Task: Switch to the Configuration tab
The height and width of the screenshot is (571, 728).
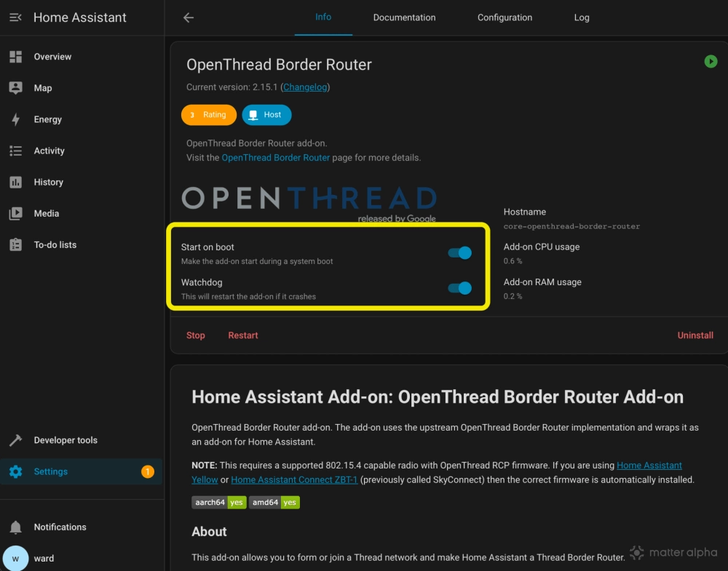Action: 505,17
